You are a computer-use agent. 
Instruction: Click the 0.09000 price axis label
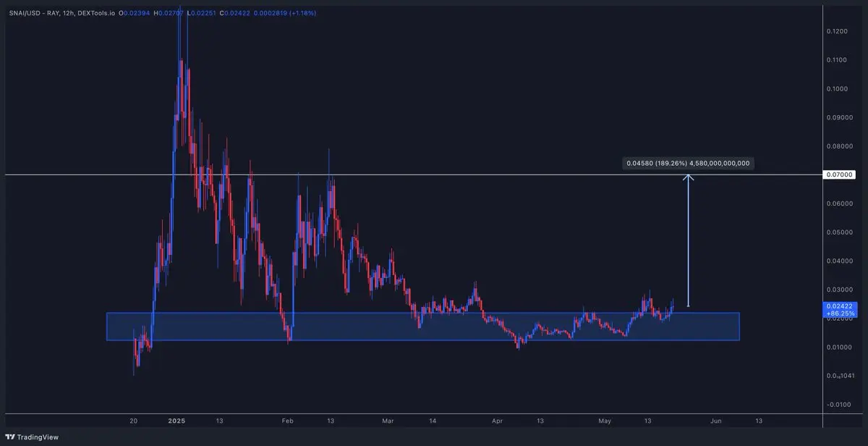tap(838, 117)
